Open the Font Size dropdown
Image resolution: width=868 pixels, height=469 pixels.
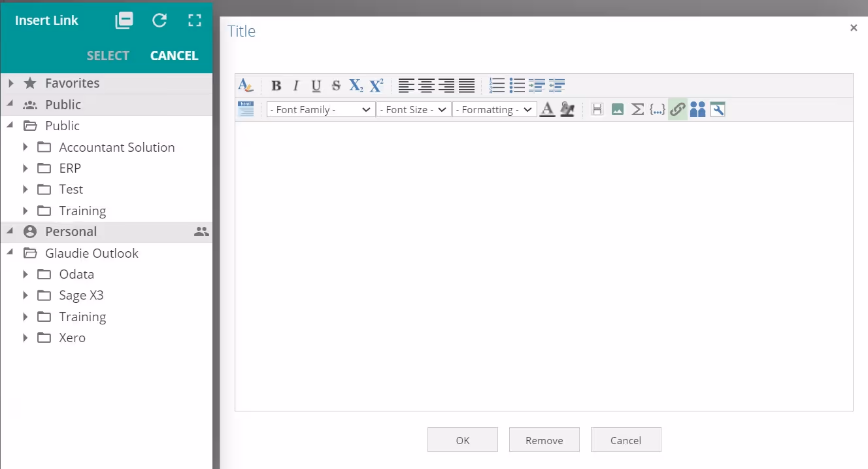pos(414,110)
